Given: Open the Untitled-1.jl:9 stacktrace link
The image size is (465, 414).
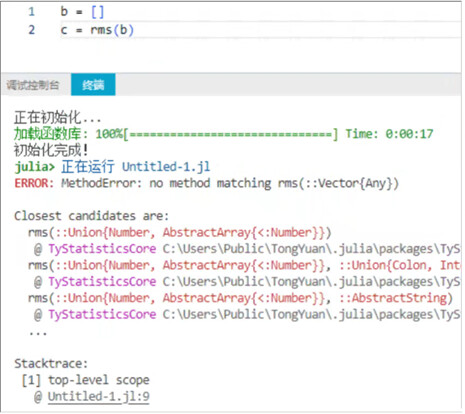Looking at the screenshot, I should coord(99,397).
